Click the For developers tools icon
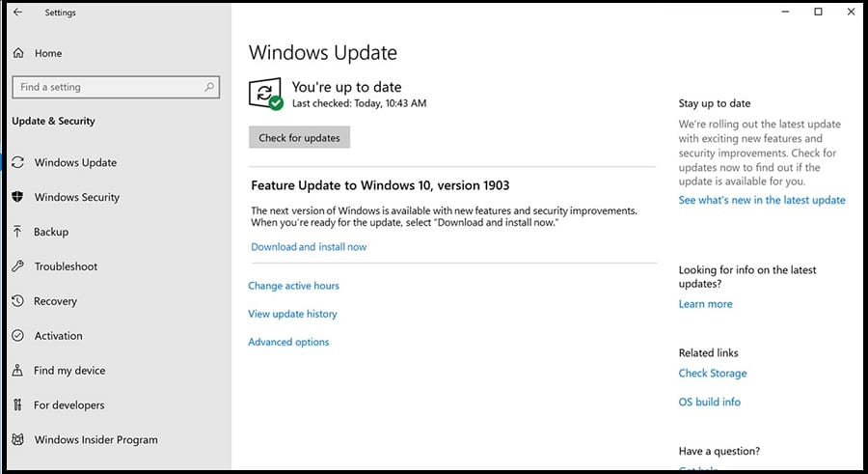Screen dimensions: 868x474 point(17,404)
